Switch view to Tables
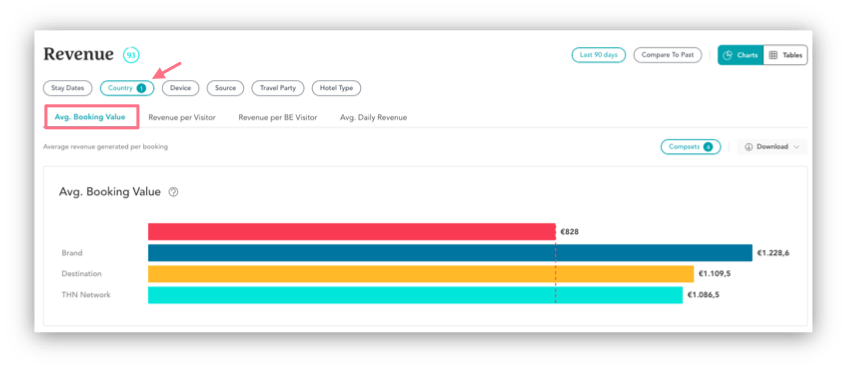Image resolution: width=843 pixels, height=366 pixels. point(785,55)
